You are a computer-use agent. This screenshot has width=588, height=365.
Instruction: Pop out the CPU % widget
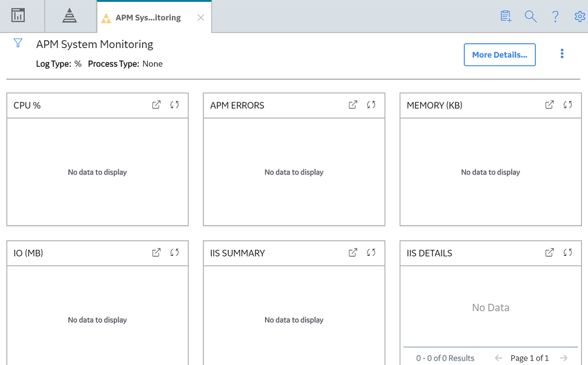pyautogui.click(x=156, y=105)
